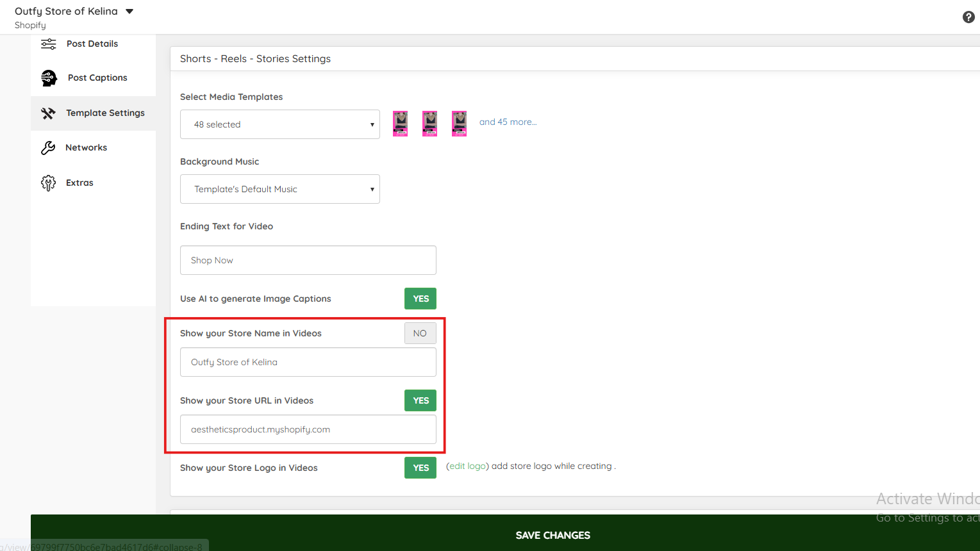Click the Select Media Templates label
980x551 pixels.
point(231,97)
